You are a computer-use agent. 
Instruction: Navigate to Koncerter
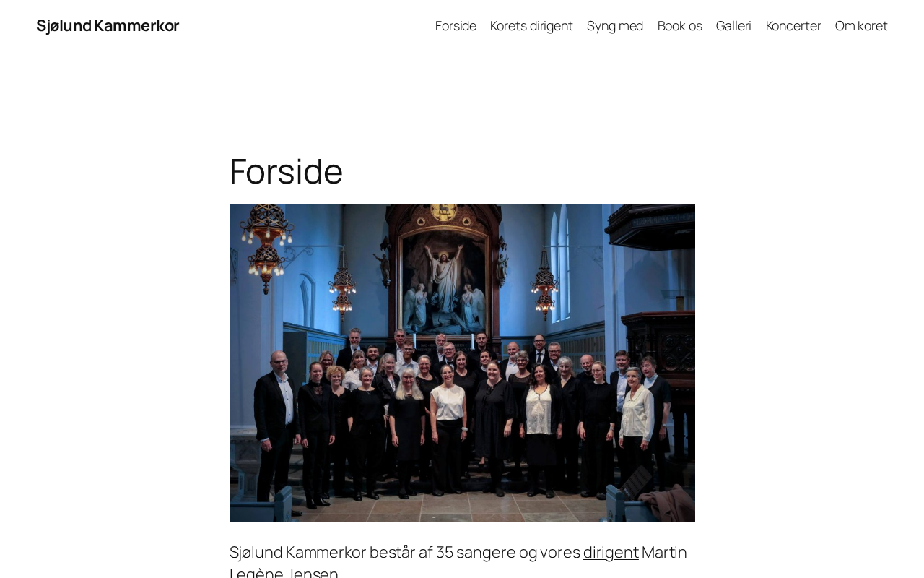pos(793,25)
